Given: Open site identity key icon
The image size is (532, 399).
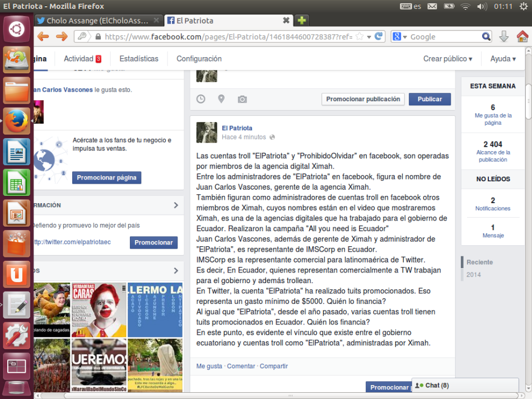Looking at the screenshot, I should point(82,36).
